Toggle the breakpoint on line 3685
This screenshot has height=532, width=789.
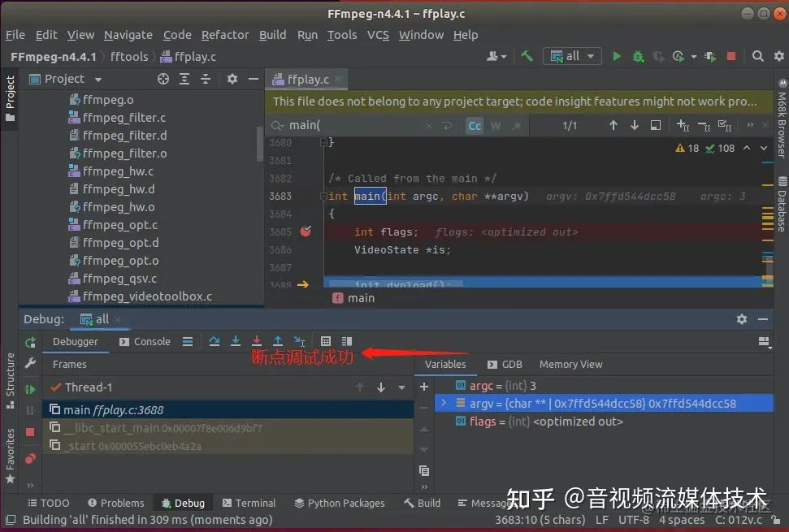coord(306,231)
